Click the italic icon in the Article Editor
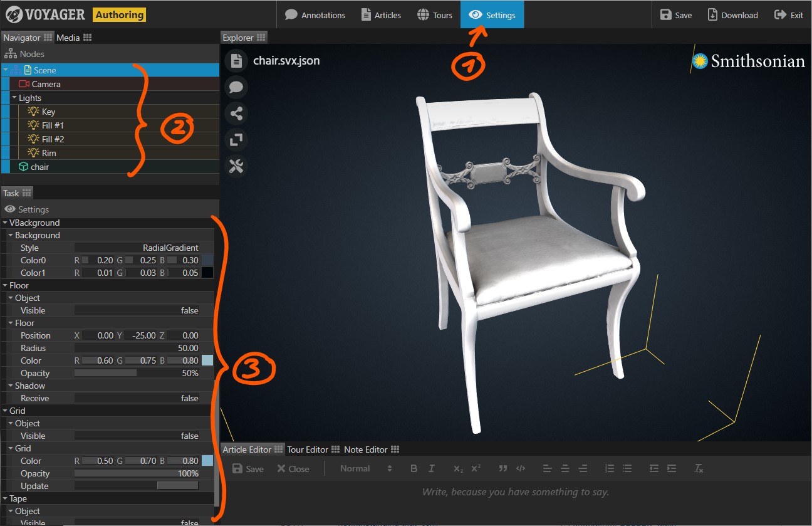The image size is (812, 526). point(432,469)
